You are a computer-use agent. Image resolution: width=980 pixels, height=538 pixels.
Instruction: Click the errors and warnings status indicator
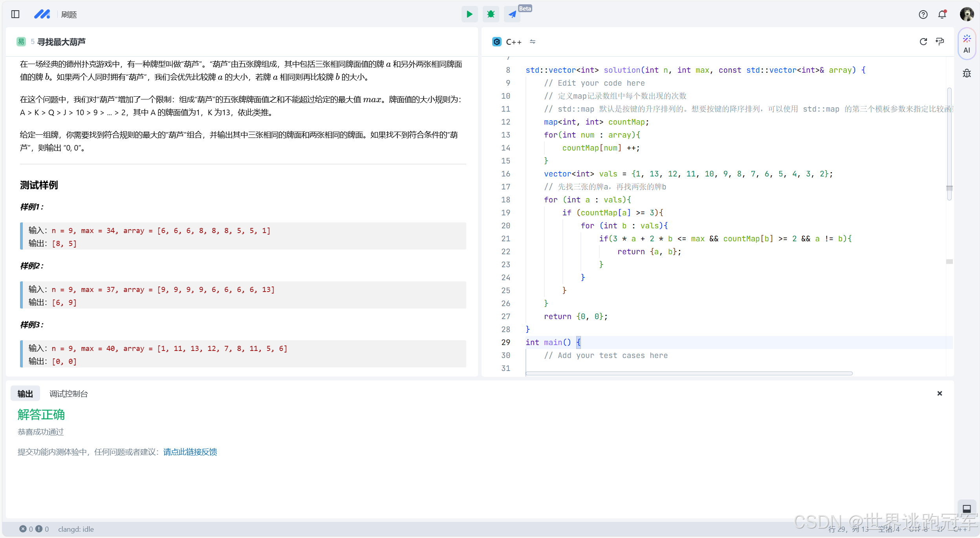[34, 529]
